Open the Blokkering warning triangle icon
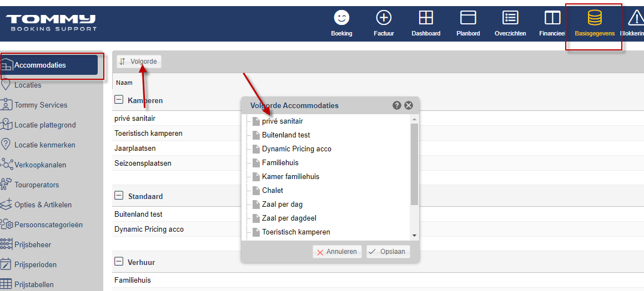 point(636,18)
